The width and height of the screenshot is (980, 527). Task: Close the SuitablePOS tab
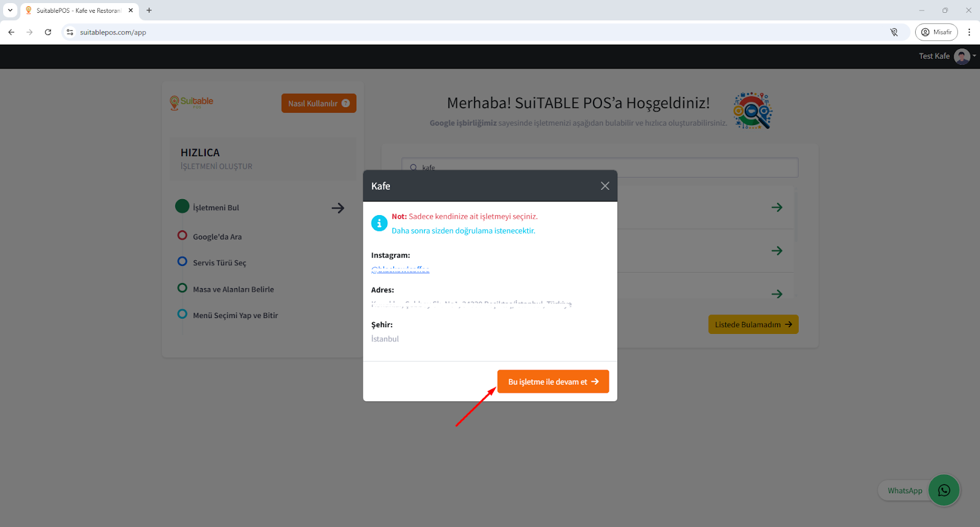point(130,10)
